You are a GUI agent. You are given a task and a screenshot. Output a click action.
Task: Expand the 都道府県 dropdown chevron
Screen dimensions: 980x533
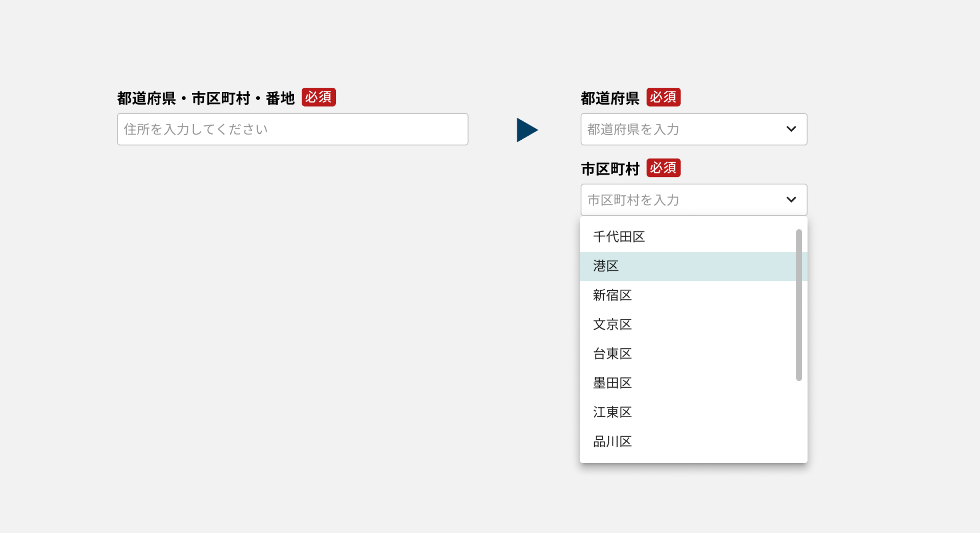[791, 129]
